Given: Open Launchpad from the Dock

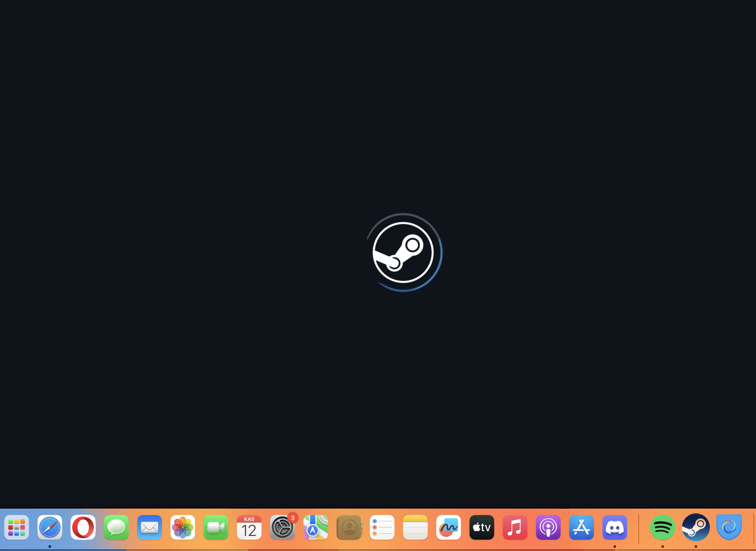Looking at the screenshot, I should click(x=16, y=527).
